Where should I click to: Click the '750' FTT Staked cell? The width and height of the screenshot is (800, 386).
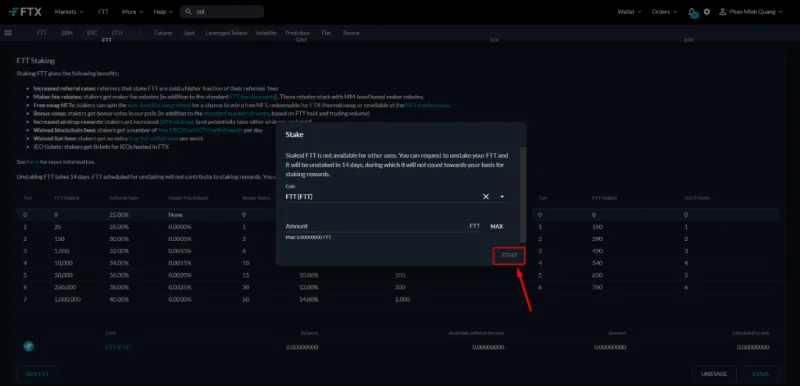click(597, 288)
